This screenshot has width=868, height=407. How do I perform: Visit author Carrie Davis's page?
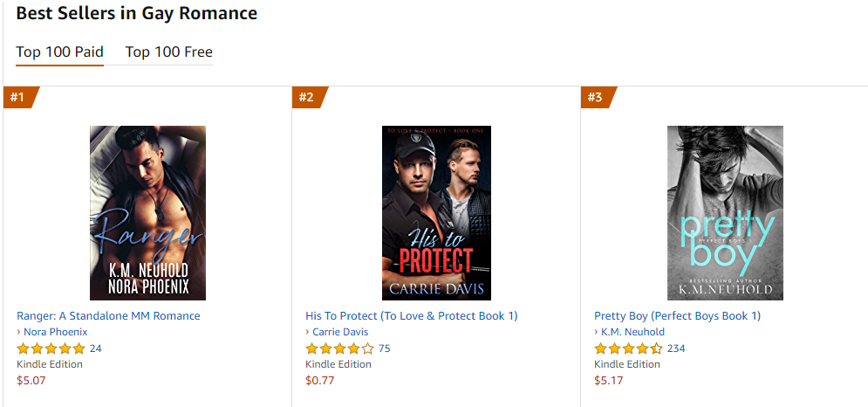tap(340, 332)
